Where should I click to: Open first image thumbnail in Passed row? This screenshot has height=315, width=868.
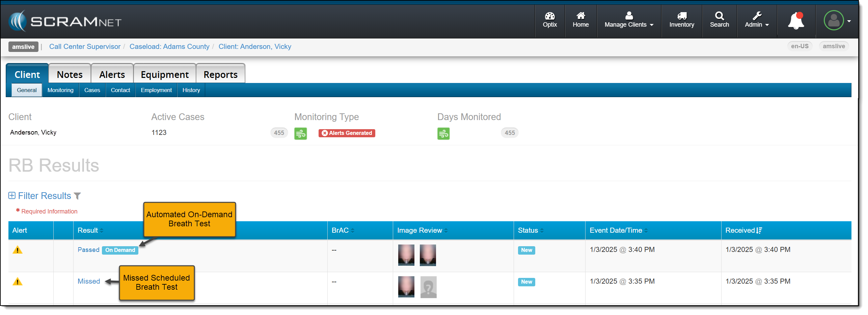coord(406,255)
